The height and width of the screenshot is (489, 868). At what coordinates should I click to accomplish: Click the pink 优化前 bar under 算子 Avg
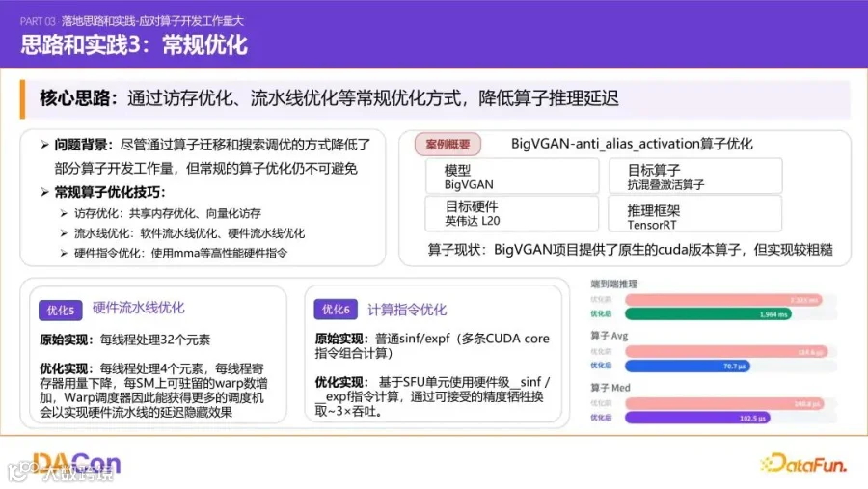pos(726,352)
